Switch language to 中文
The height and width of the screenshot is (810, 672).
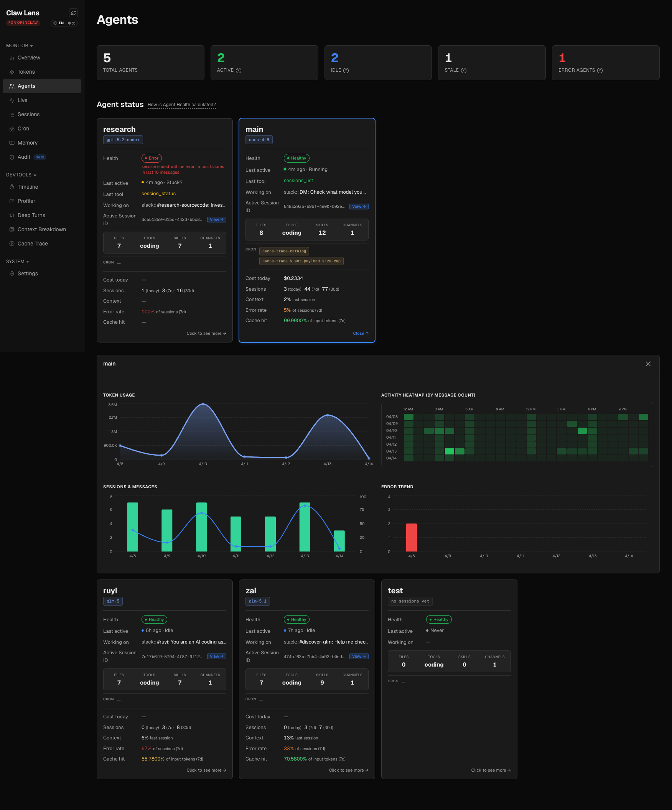tap(72, 23)
